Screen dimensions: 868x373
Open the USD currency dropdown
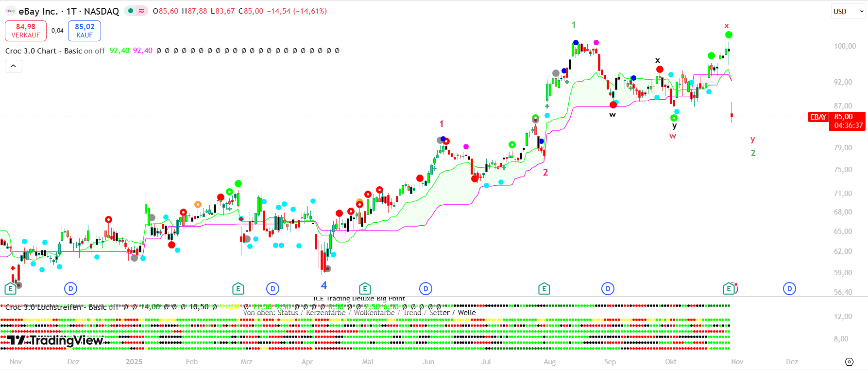(x=848, y=11)
